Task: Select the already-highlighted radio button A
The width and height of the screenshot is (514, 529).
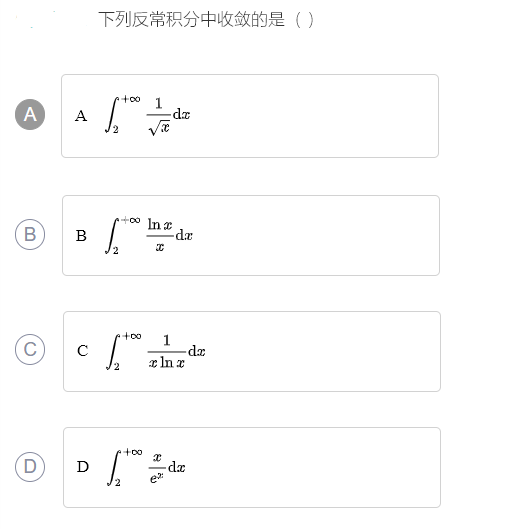Action: click(30, 114)
